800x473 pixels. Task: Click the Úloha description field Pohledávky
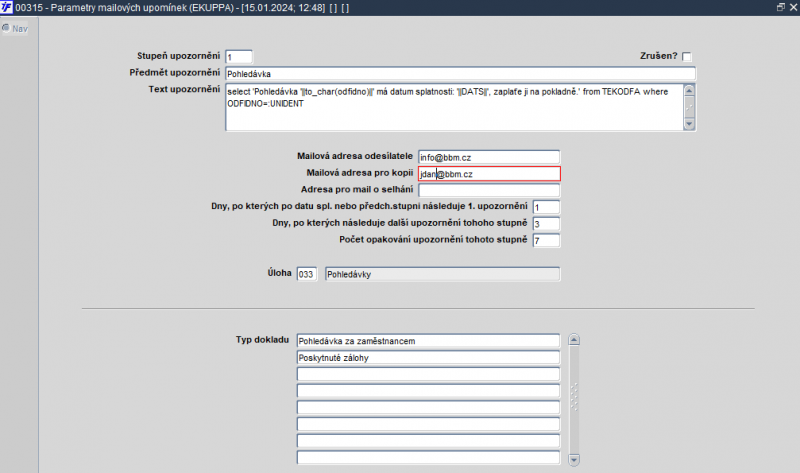click(x=442, y=274)
